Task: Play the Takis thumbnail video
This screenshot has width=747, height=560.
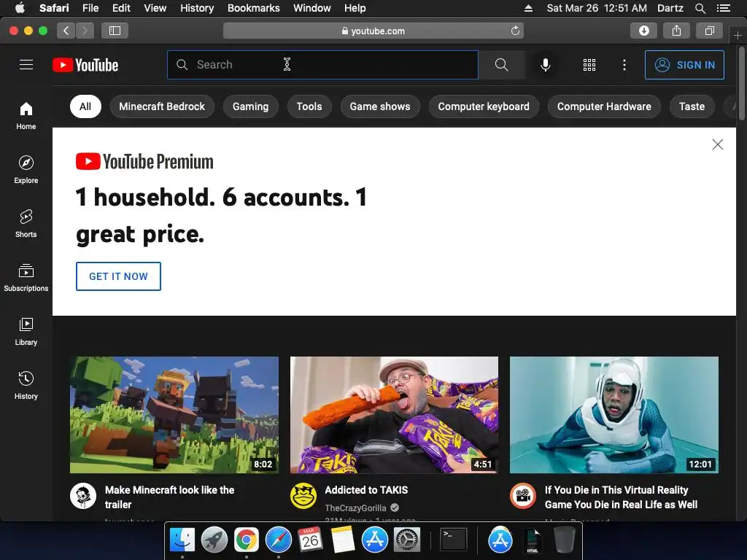Action: pos(394,415)
